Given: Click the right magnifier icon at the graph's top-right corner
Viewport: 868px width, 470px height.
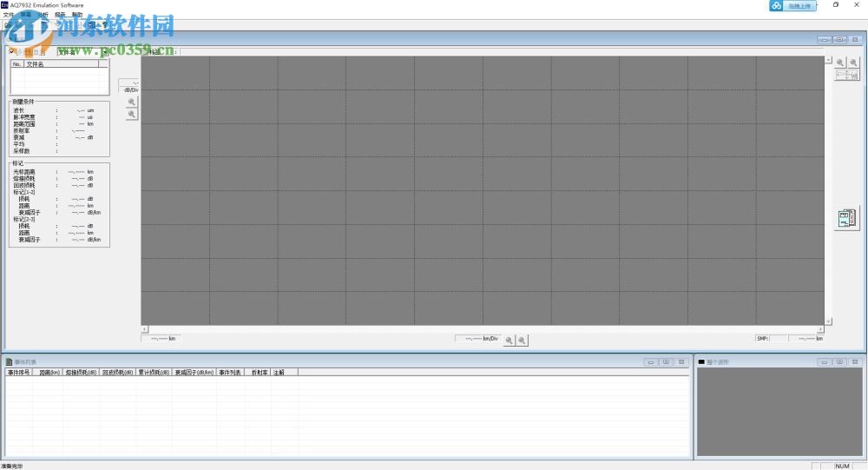Looking at the screenshot, I should (x=853, y=63).
